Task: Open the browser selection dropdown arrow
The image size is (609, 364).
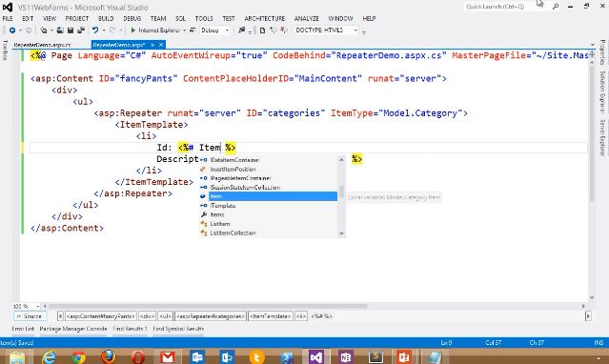Action: (185, 30)
